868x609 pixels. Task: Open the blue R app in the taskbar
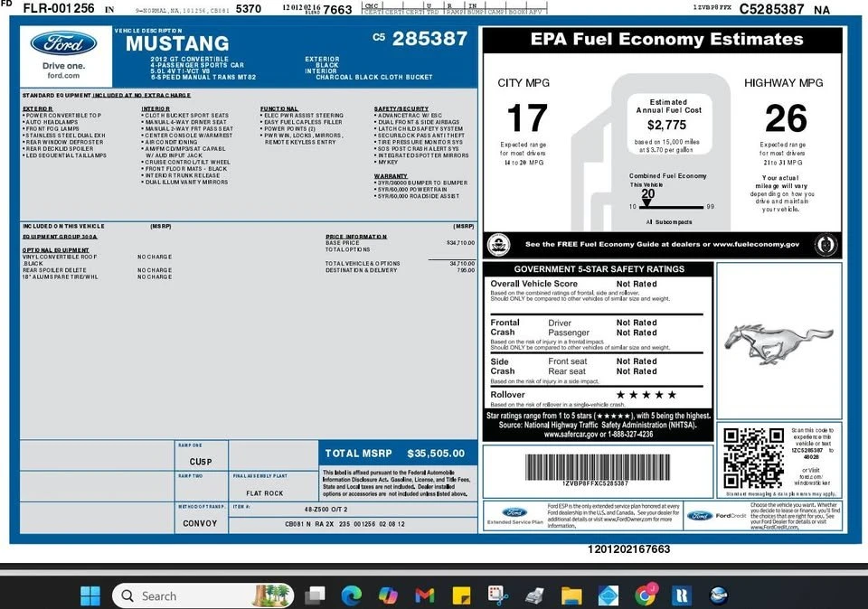[682, 595]
